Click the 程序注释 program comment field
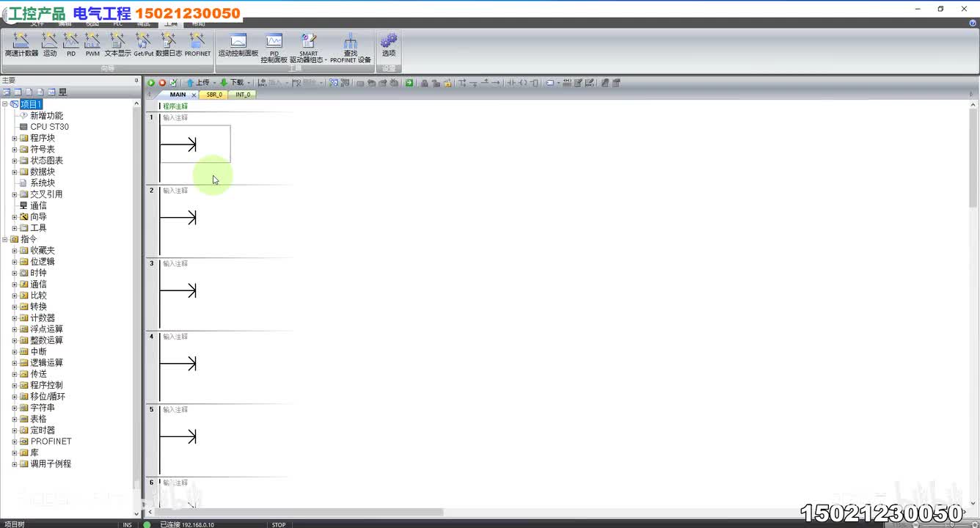The width and height of the screenshot is (980, 528). click(175, 106)
